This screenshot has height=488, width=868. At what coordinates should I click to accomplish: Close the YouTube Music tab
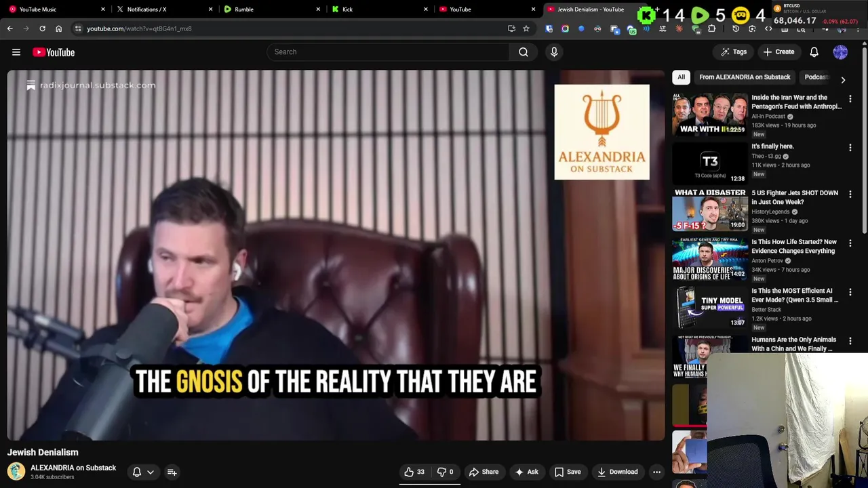tap(103, 9)
